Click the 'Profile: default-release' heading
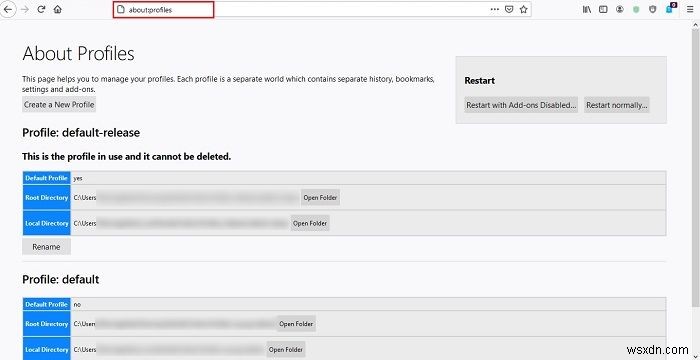Image resolution: width=700 pixels, height=360 pixels. 81,133
